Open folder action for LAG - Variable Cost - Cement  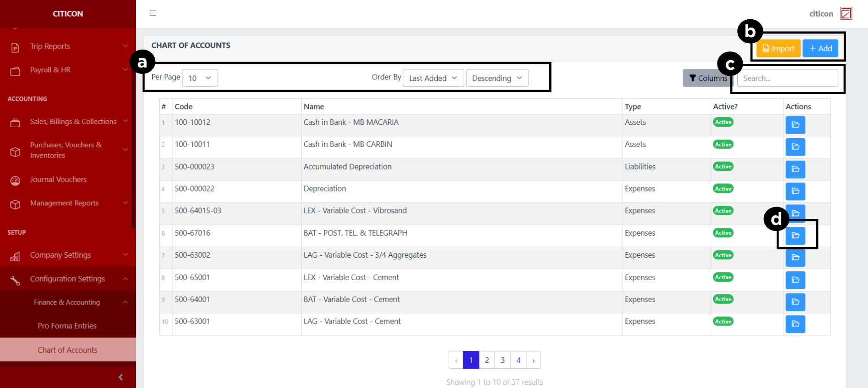795,324
